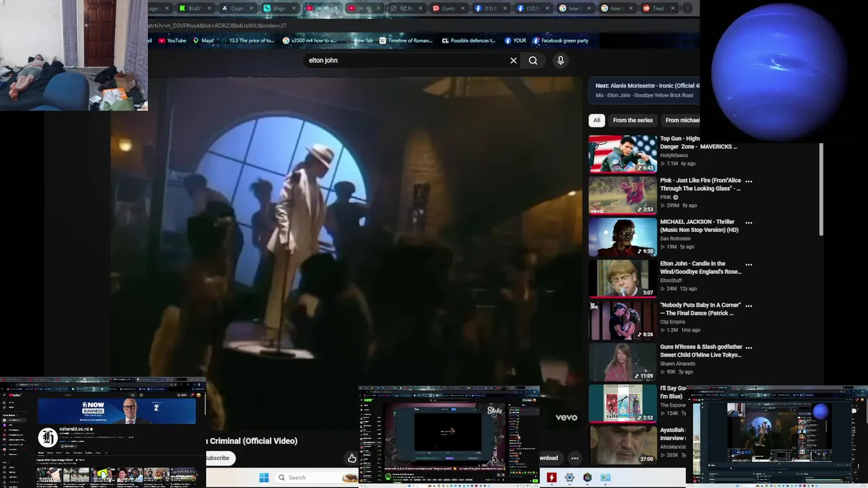Image resolution: width=868 pixels, height=488 pixels.
Task: Click the NOW Business banner in nzherald overlay
Action: (x=117, y=410)
